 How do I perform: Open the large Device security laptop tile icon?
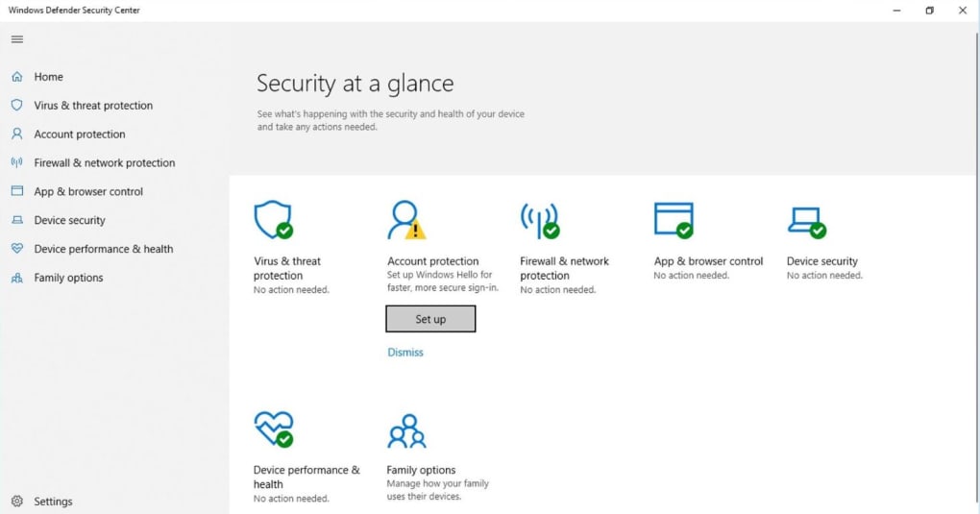point(807,222)
